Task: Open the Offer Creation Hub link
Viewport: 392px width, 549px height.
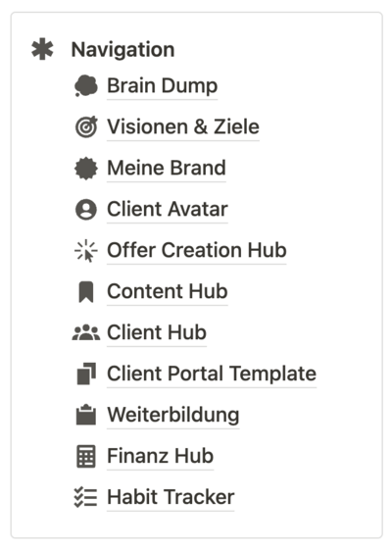Action: [x=197, y=250]
